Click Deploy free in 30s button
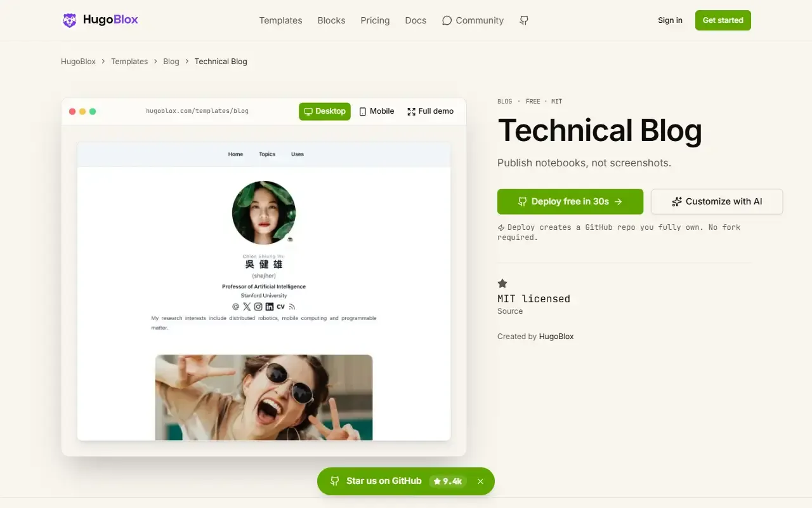Screen dimensions: 812x508 click(x=570, y=201)
